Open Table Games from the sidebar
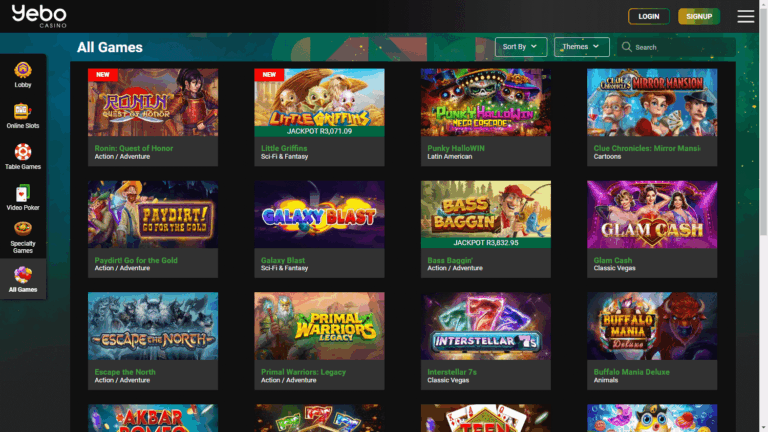768x432 pixels. coord(22,156)
